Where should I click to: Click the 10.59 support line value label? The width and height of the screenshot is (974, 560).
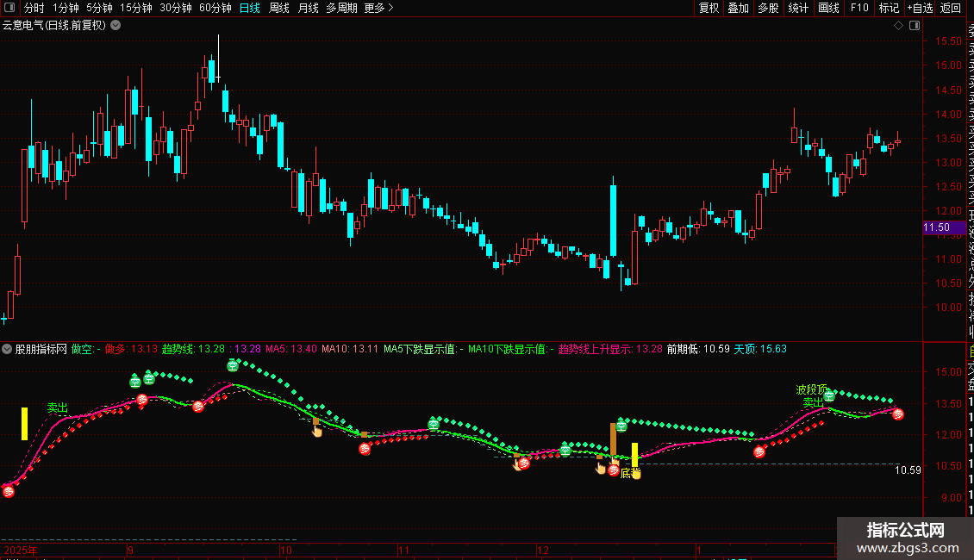pos(908,470)
